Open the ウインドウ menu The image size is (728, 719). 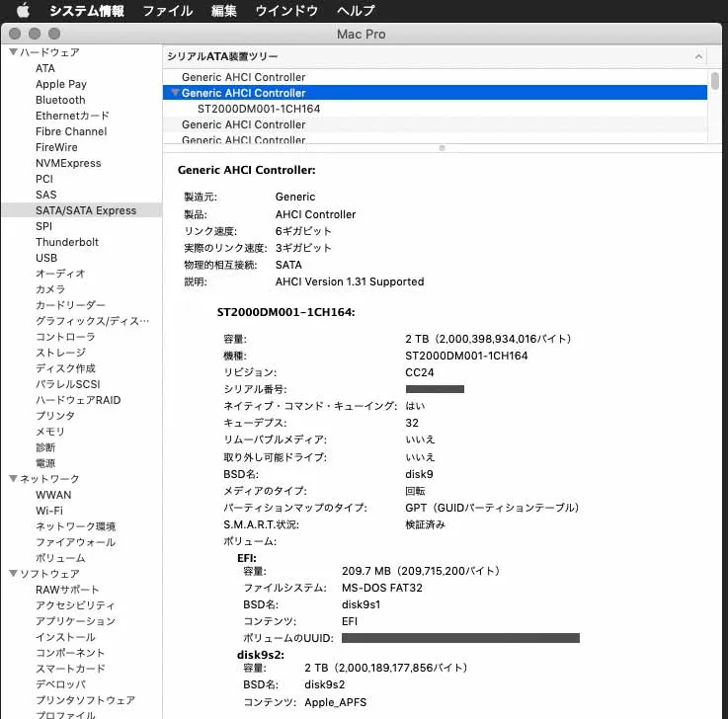pyautogui.click(x=286, y=10)
